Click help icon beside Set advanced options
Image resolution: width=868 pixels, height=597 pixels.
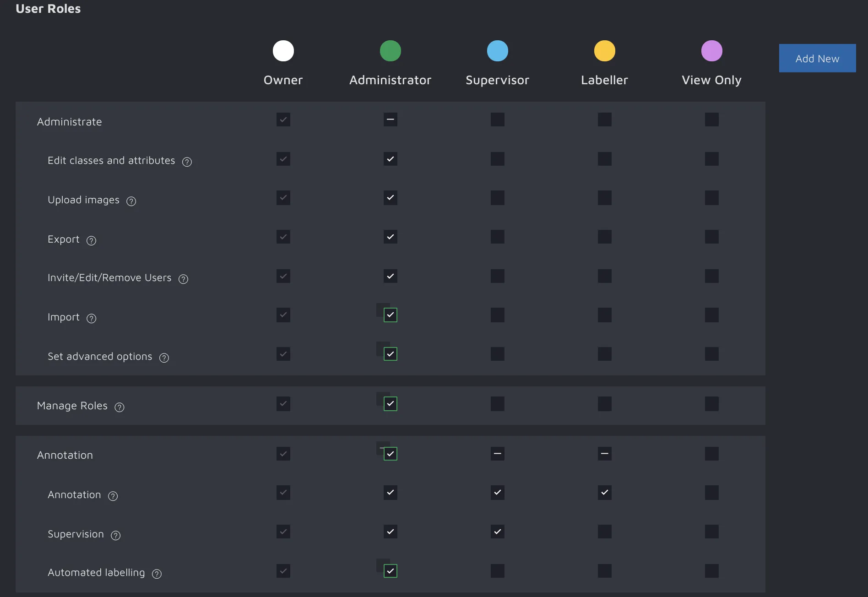(164, 358)
